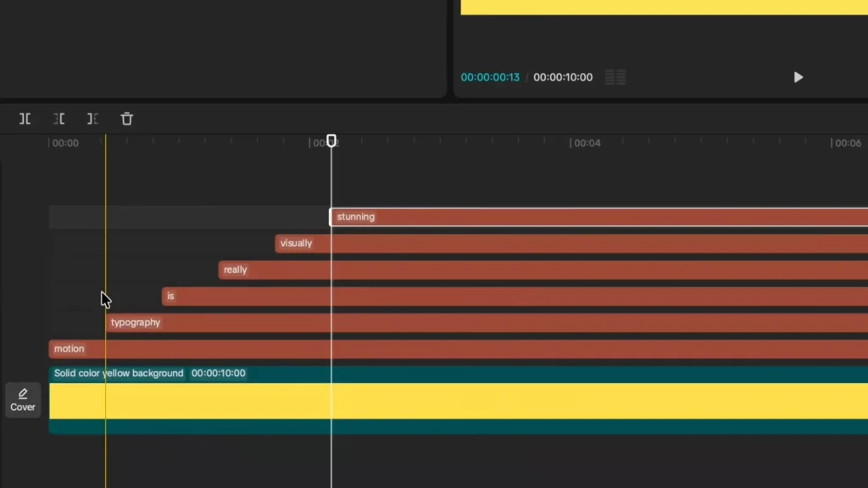Image resolution: width=868 pixels, height=488 pixels.
Task: Click the split clip icon in the toolbar
Action: (x=25, y=119)
